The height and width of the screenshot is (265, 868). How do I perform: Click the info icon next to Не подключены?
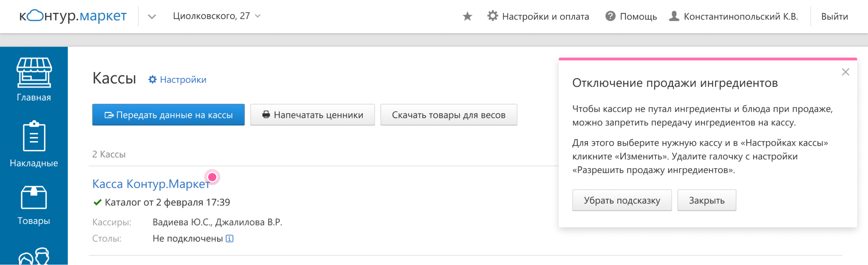tap(229, 238)
